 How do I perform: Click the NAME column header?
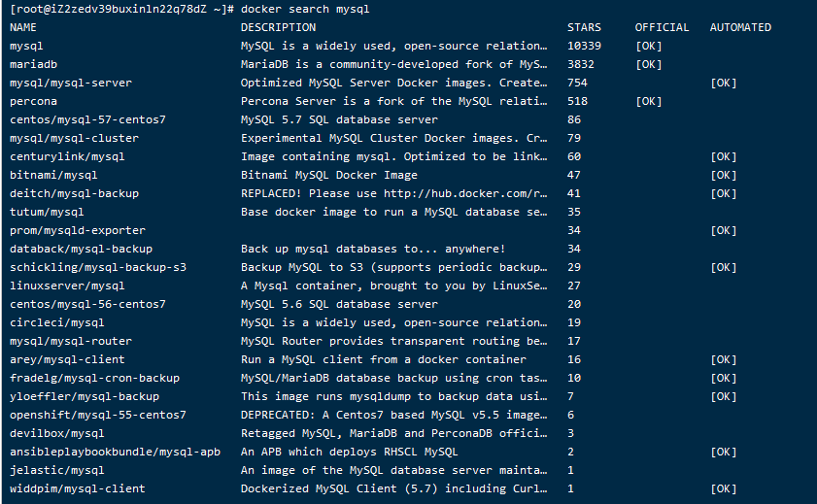(x=22, y=27)
